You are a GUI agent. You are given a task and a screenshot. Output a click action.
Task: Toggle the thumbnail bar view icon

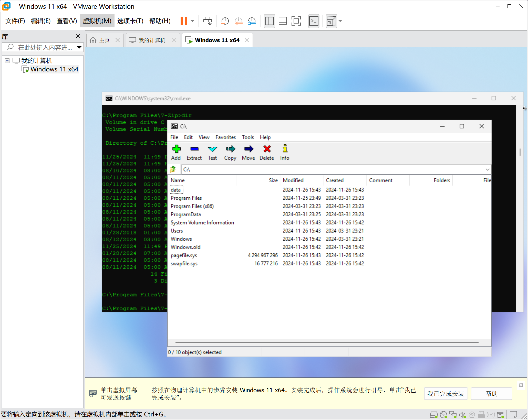pos(283,21)
